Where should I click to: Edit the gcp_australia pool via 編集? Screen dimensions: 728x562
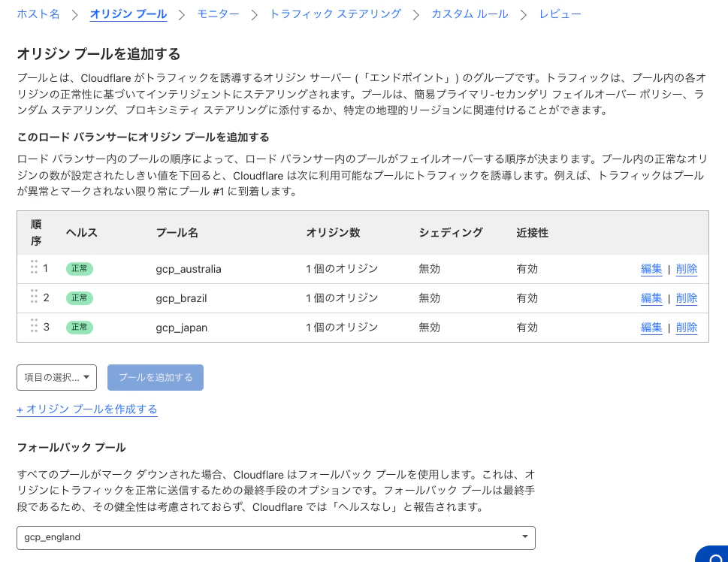651,268
